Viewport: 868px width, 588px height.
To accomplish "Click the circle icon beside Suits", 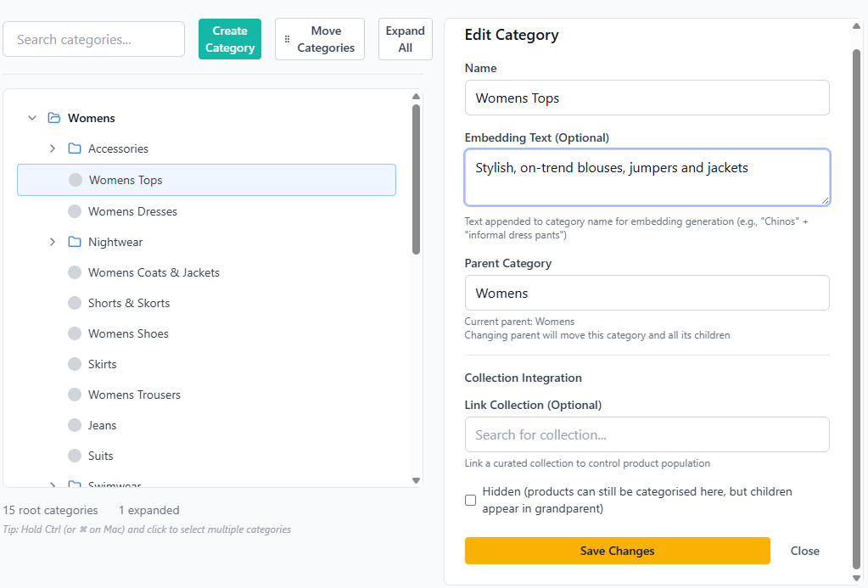I will [76, 456].
